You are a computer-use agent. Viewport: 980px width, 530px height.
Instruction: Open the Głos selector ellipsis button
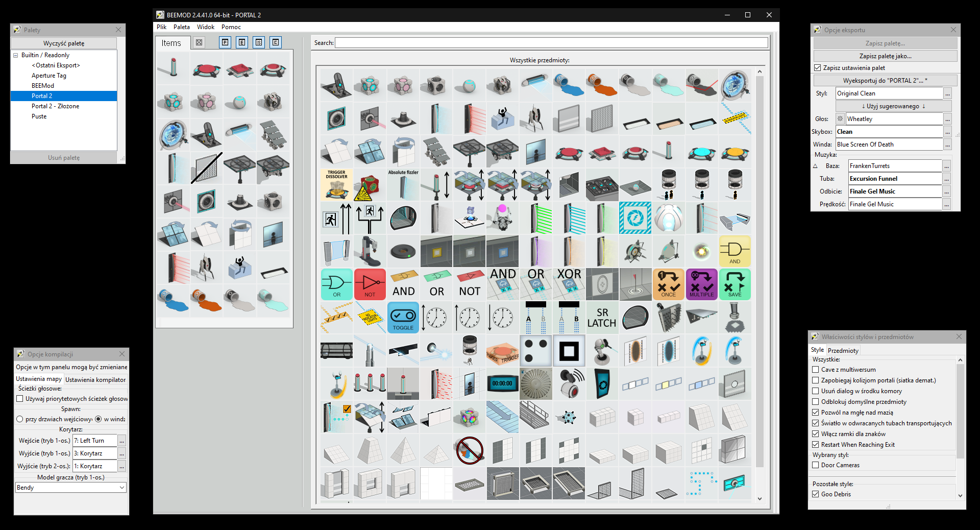[x=947, y=119]
